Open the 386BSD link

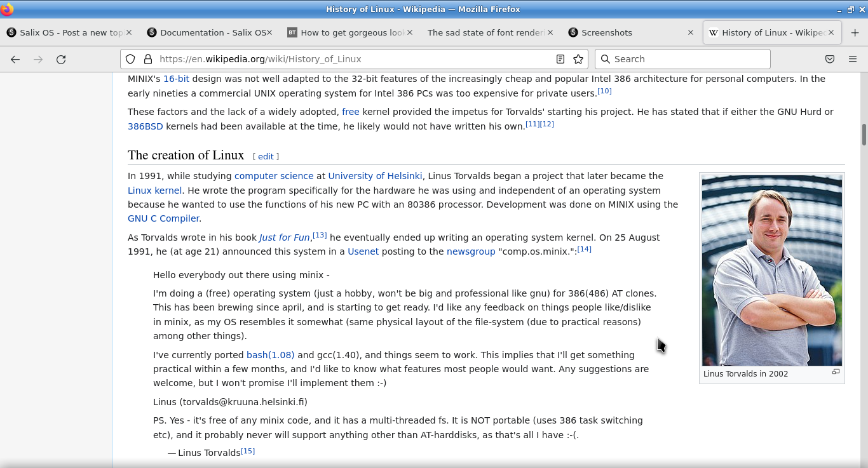click(146, 126)
